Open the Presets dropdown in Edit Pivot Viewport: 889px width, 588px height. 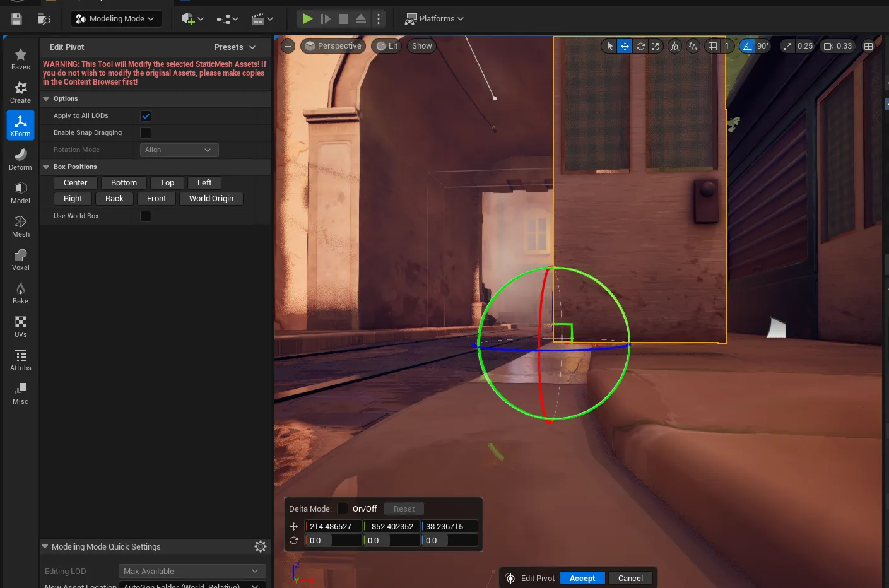(235, 47)
